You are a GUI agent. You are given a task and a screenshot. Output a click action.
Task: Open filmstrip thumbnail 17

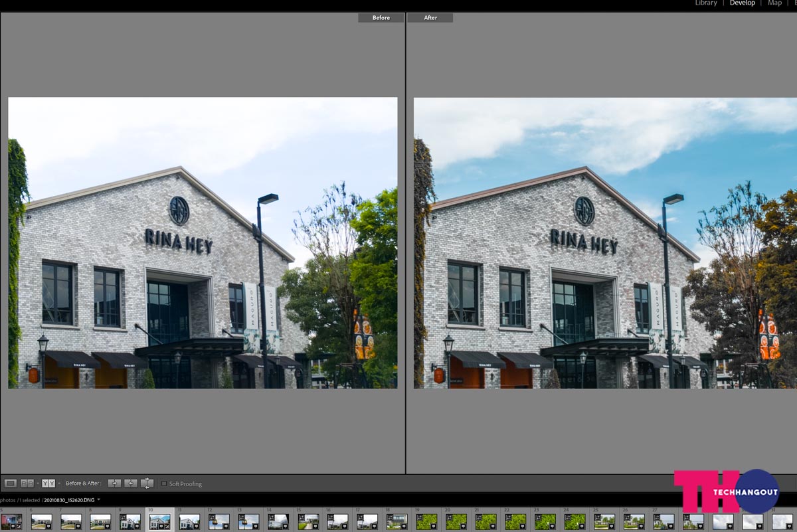point(367,521)
